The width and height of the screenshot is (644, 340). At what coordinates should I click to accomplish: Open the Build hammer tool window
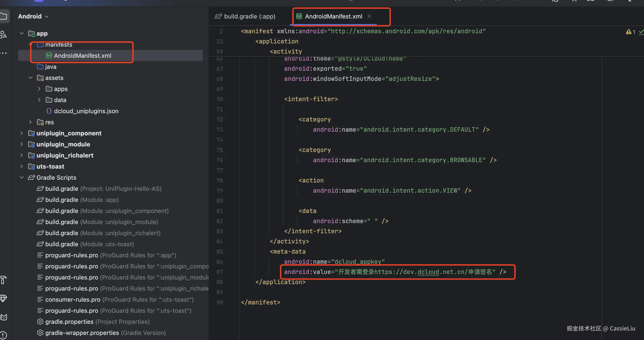(x=3, y=279)
